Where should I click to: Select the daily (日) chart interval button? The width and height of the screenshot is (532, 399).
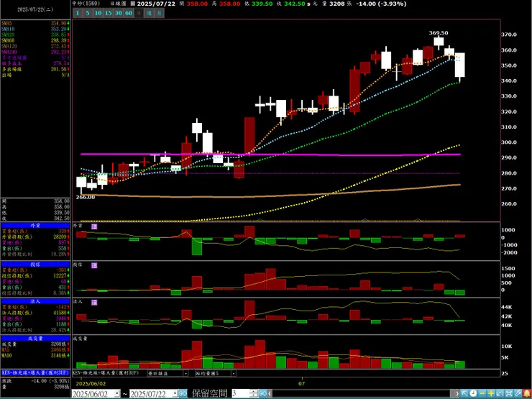(x=139, y=13)
